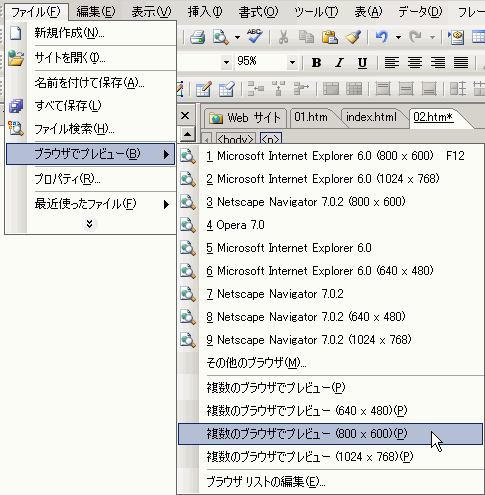Open the 表示(V) menu

pos(151,12)
